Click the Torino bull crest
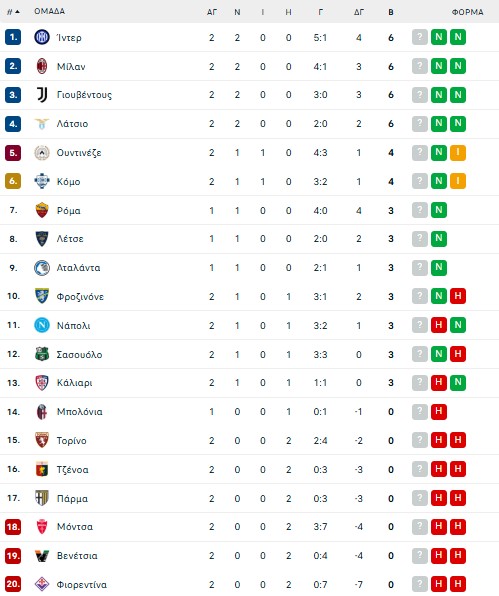Image resolution: width=499 pixels, height=596 pixels. click(42, 440)
